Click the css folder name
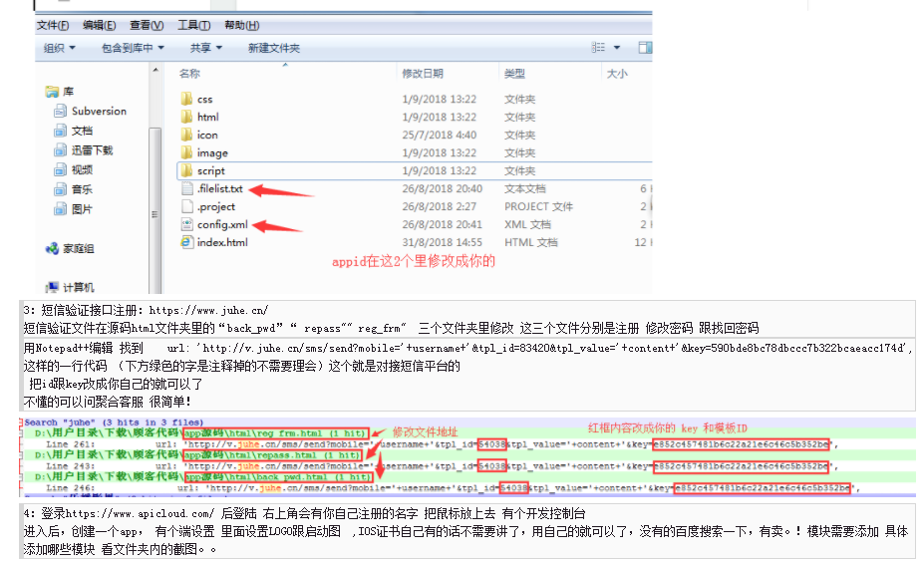 coord(204,100)
